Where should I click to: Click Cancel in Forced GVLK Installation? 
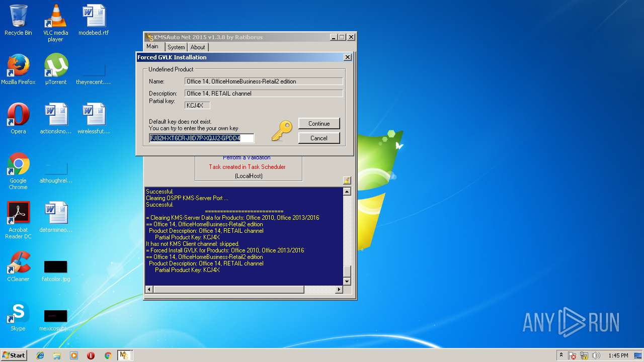[319, 138]
